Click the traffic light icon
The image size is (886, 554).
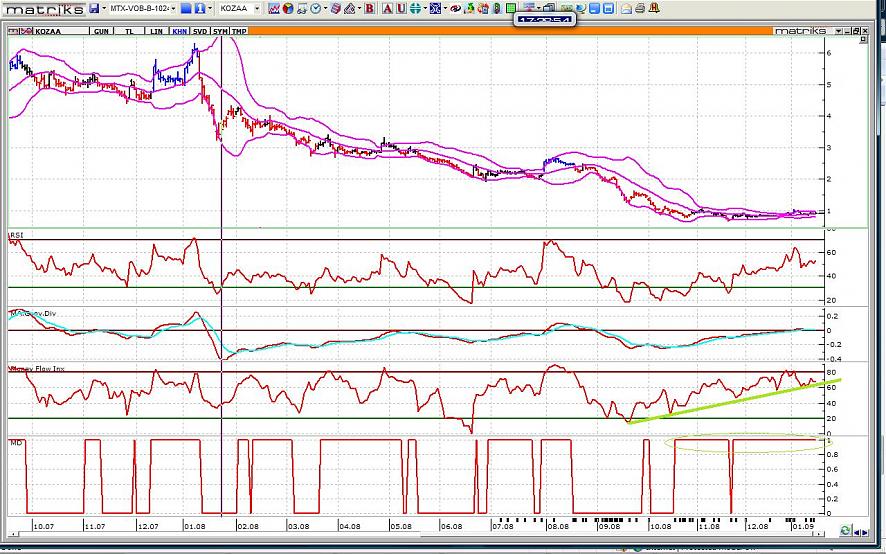(x=496, y=8)
